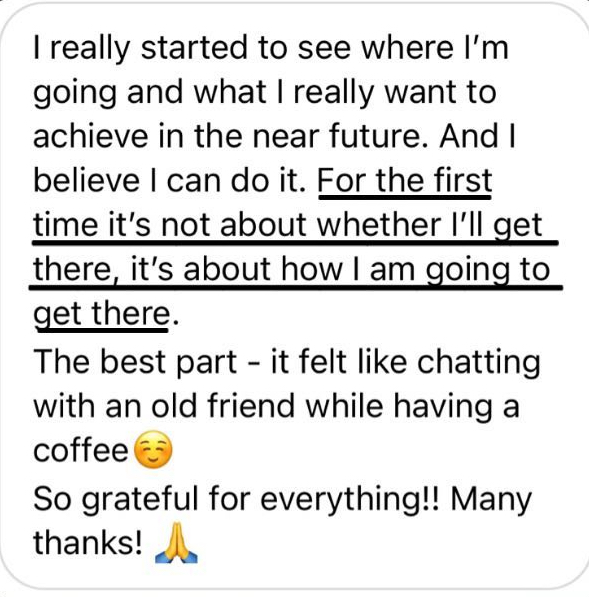589x597 pixels.
Task: Click the underlined words "get there"
Action: pos(102,314)
